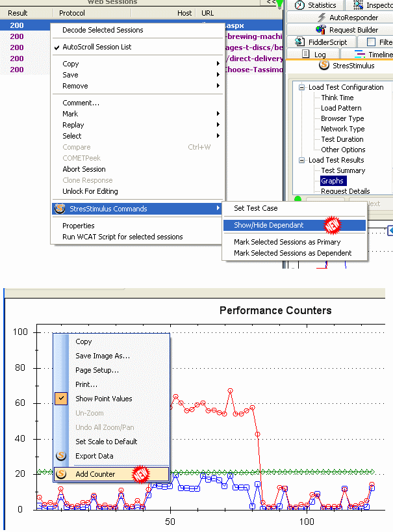Click the session URL containing brewing-machi

tap(254, 36)
